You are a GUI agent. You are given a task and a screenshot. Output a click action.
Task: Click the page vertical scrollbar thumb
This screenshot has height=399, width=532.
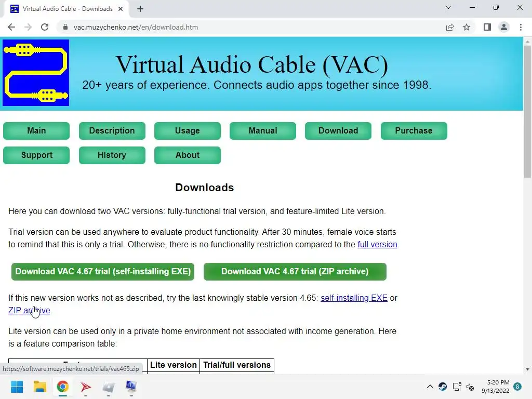click(527, 112)
